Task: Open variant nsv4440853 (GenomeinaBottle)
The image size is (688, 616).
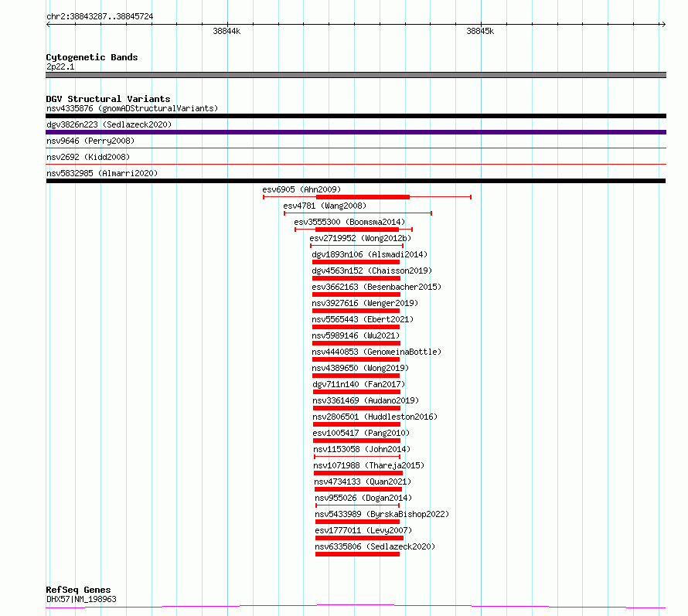Action: (376, 352)
